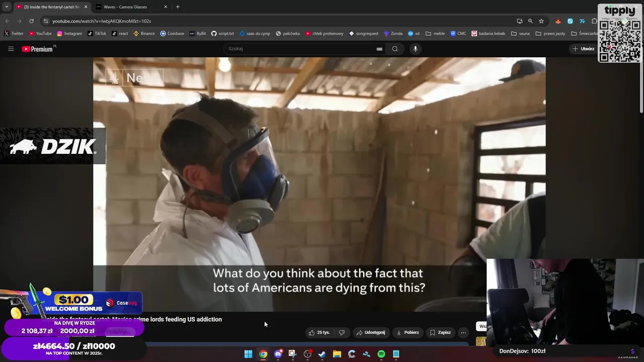
Task: Expand the tab search dropdown
Action: coord(7,7)
